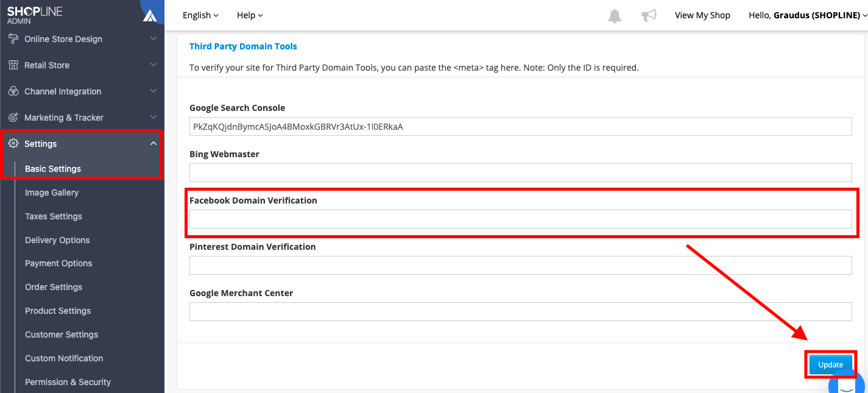Collapse the Settings section chevron
868x393 pixels.
coord(153,144)
